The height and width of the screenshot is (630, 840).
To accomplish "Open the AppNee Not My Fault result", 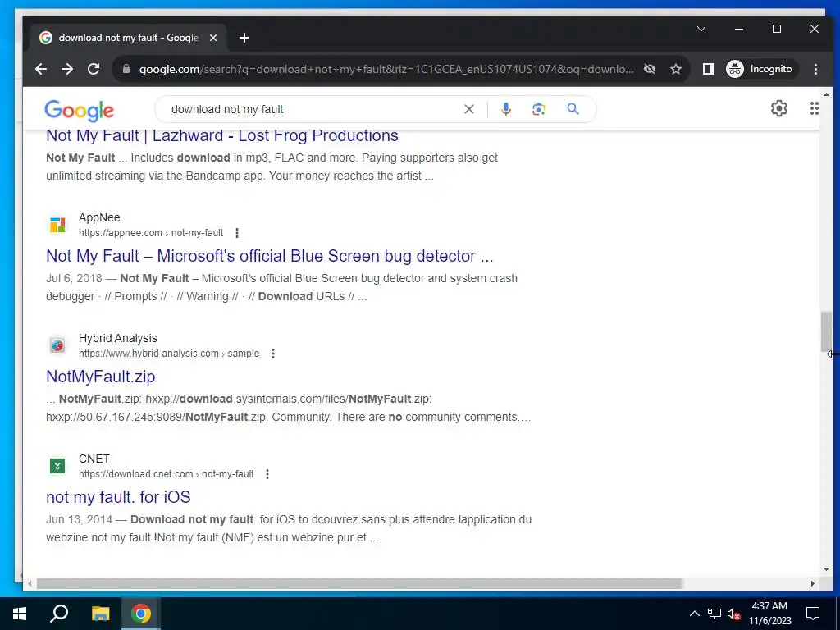I will click(269, 256).
